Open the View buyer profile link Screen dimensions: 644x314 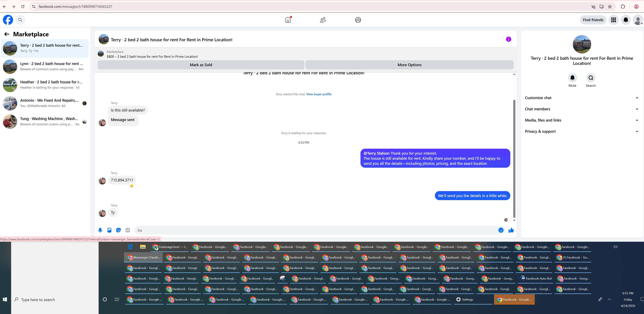click(x=319, y=94)
